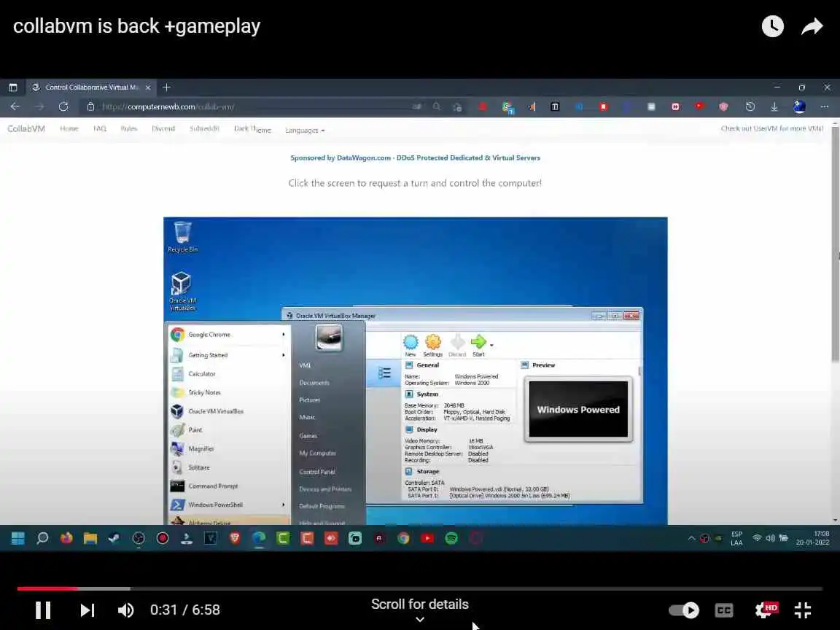This screenshot has width=840, height=630.
Task: Expand Windows PowerShell submenu arrow
Action: coord(284,505)
